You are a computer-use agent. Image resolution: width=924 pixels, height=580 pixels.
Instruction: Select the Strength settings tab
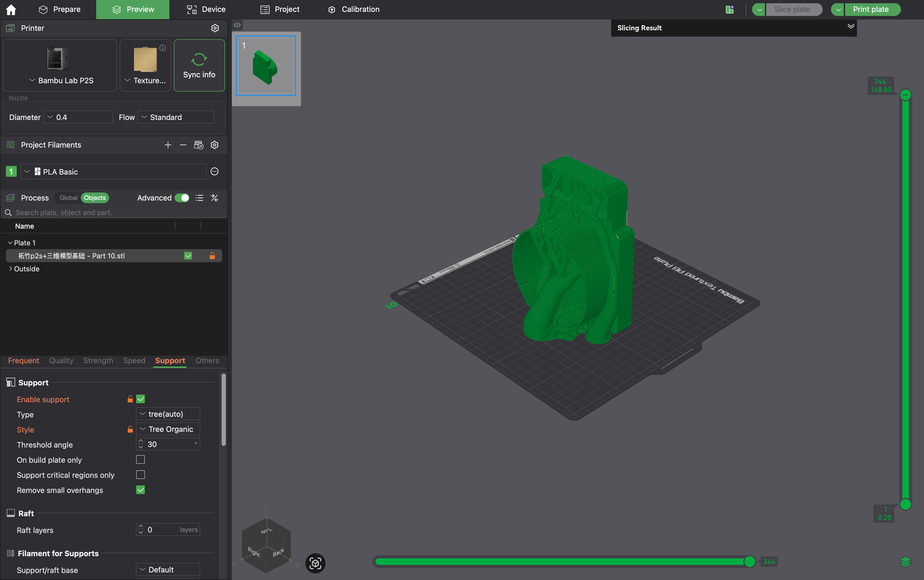98,361
